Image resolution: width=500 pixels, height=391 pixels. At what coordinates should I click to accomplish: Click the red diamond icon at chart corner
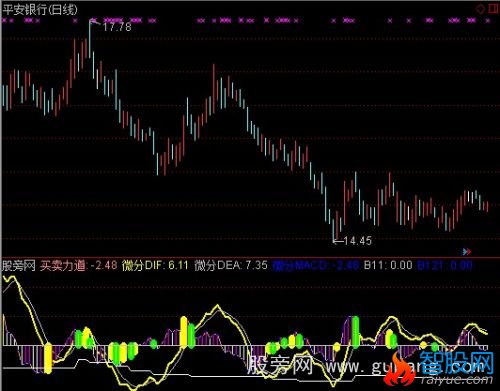[x=480, y=9]
